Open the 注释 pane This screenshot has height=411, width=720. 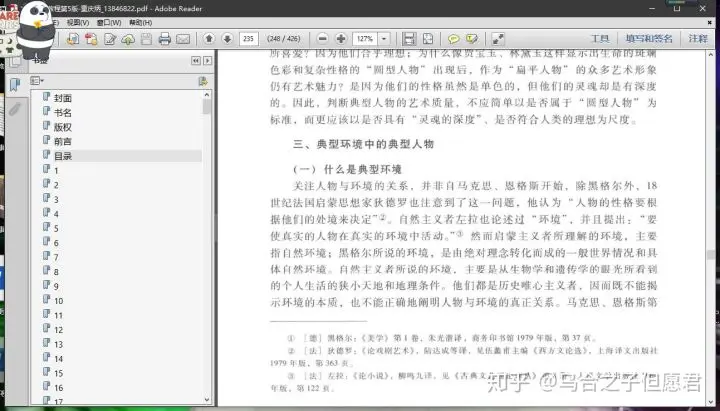pos(698,39)
